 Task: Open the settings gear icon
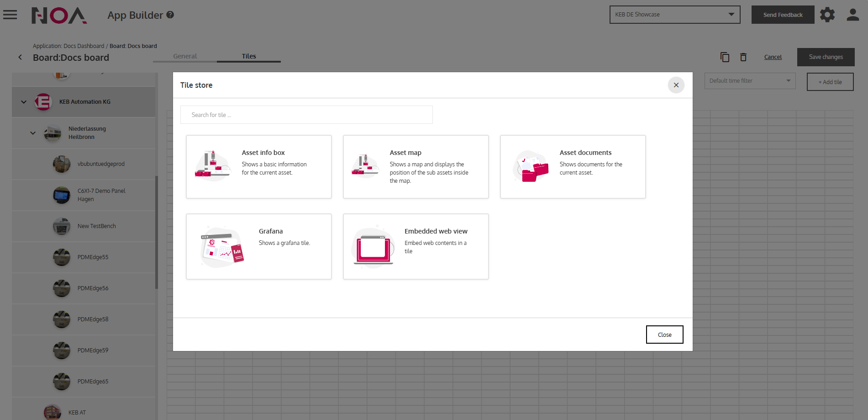(x=827, y=15)
